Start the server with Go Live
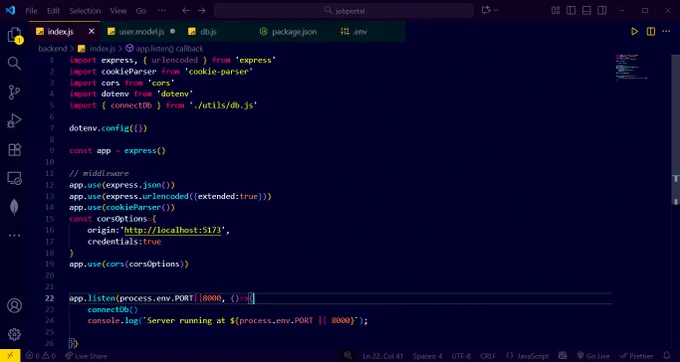Viewport: 680px width, 362px height. coord(593,356)
